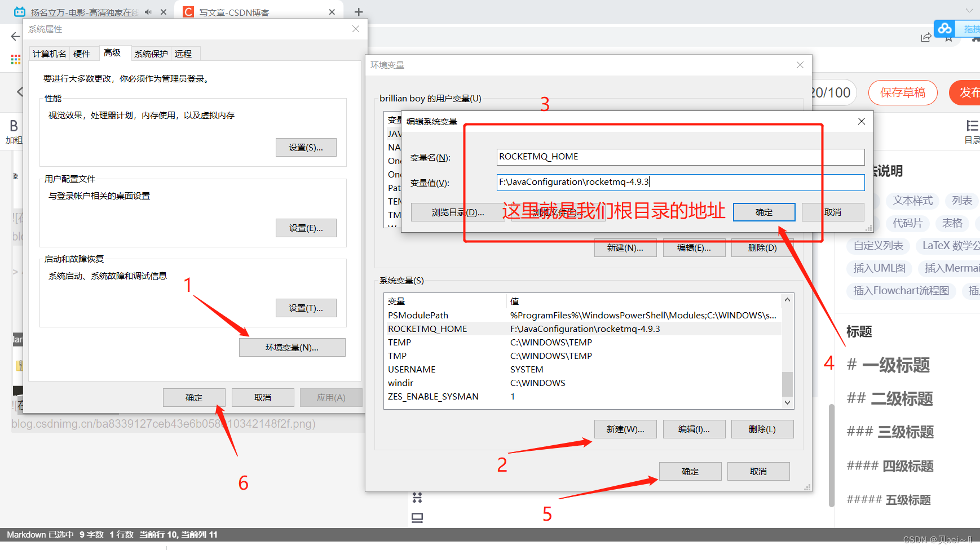Image resolution: width=980 pixels, height=550 pixels.
Task: Click the 保存草稿 button
Action: pyautogui.click(x=903, y=92)
